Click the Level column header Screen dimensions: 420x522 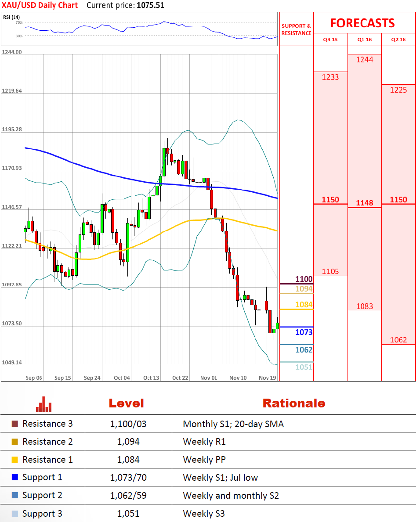[x=126, y=403]
